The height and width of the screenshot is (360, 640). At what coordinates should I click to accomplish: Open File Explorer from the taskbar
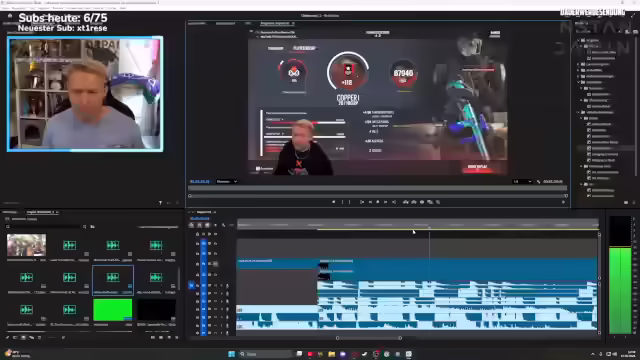tap(331, 354)
